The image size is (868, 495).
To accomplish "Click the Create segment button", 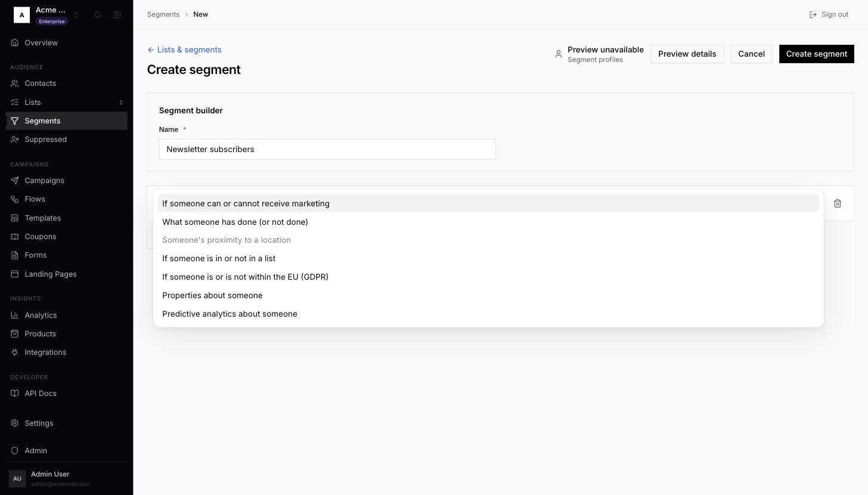I will click(816, 54).
